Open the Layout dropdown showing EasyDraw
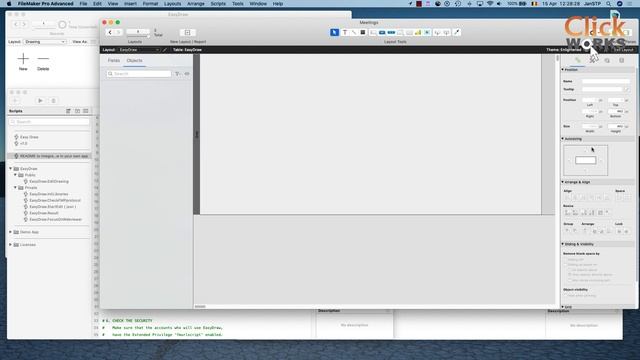640x360 pixels. pos(138,50)
